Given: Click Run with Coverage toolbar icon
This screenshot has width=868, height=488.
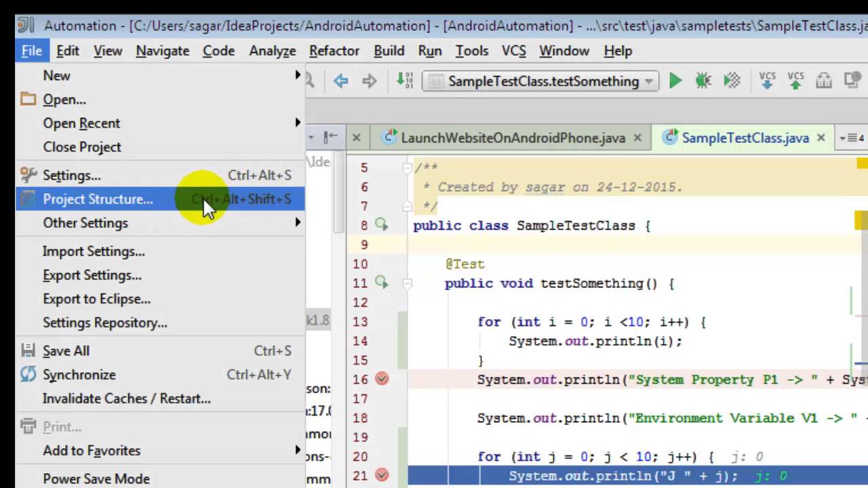Looking at the screenshot, I should 732,81.
